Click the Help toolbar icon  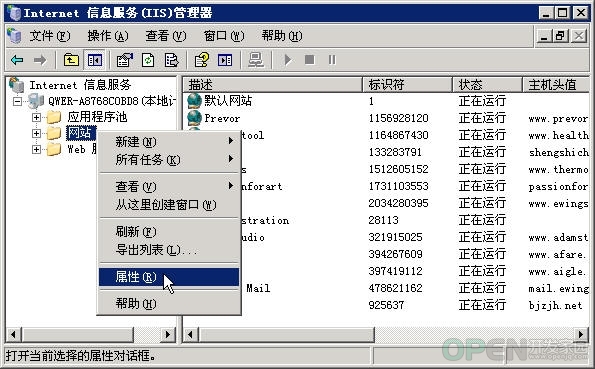coord(201,60)
